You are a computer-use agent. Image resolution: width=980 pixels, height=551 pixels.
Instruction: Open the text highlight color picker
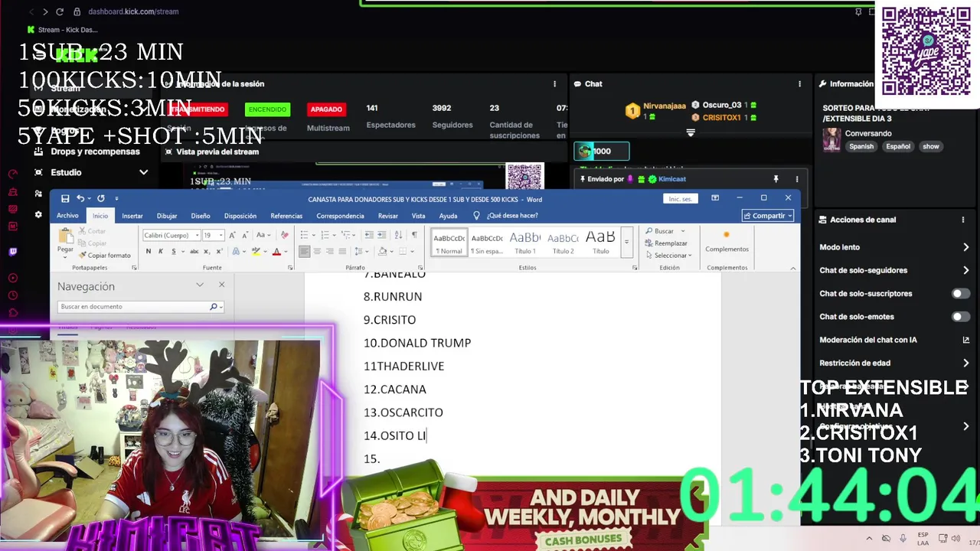tap(256, 251)
